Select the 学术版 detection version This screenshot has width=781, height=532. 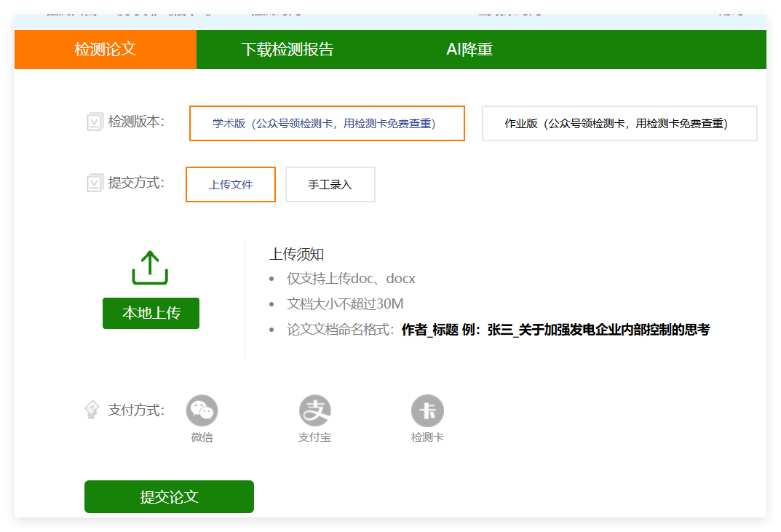[x=327, y=123]
